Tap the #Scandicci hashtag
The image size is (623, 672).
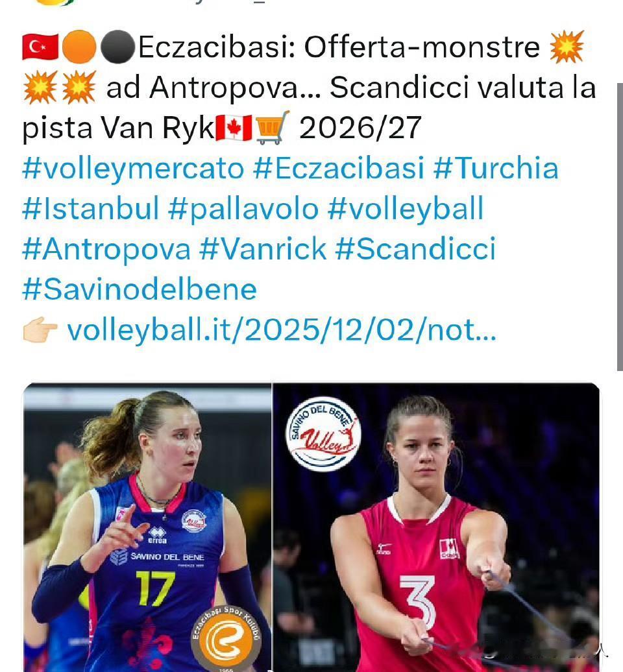click(x=415, y=248)
